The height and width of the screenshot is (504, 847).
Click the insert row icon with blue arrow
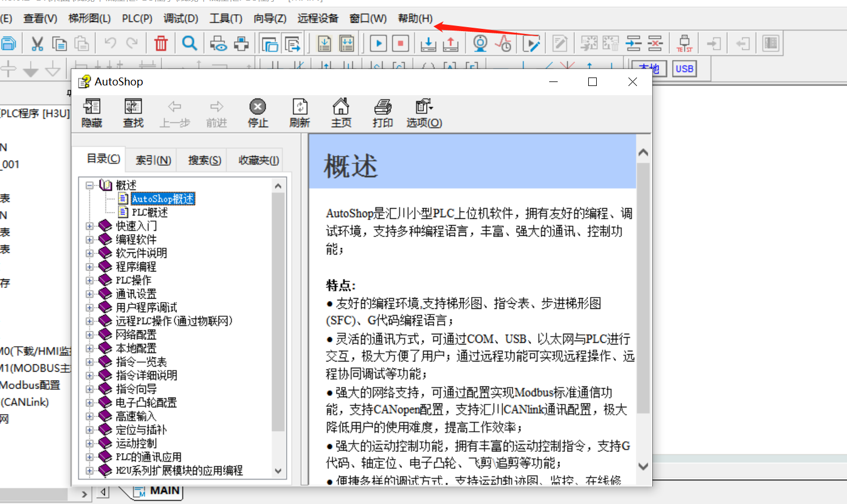point(634,44)
